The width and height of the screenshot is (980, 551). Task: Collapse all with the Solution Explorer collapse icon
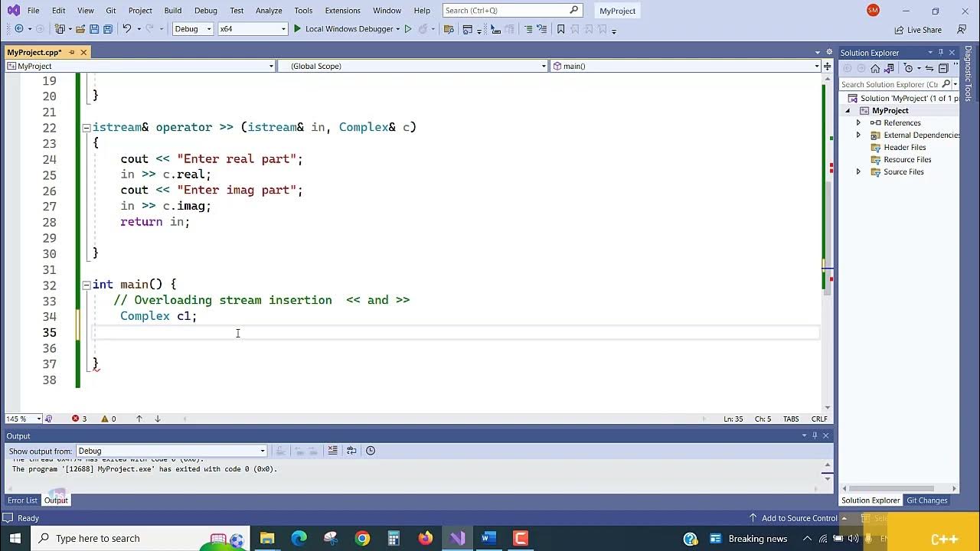pyautogui.click(x=943, y=68)
